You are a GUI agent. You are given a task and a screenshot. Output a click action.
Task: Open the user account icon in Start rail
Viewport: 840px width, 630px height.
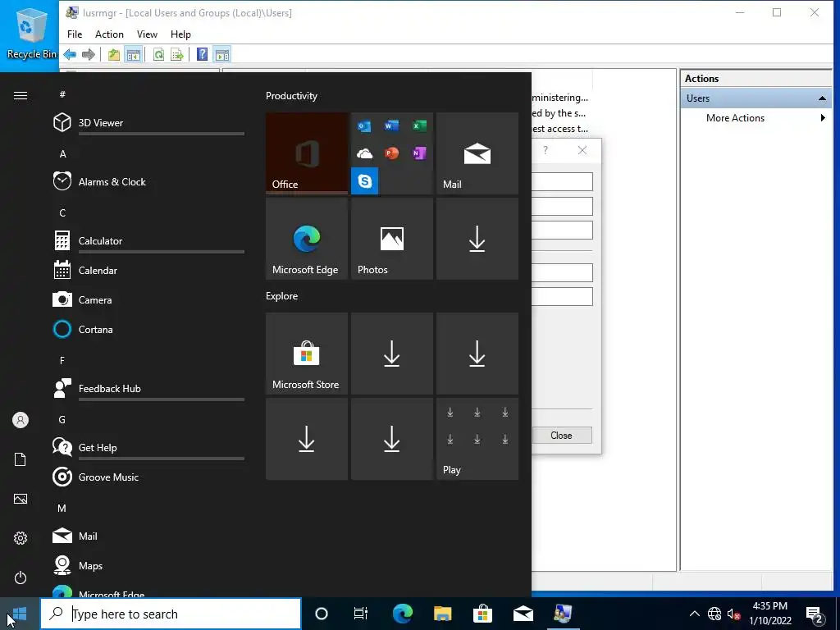click(21, 420)
